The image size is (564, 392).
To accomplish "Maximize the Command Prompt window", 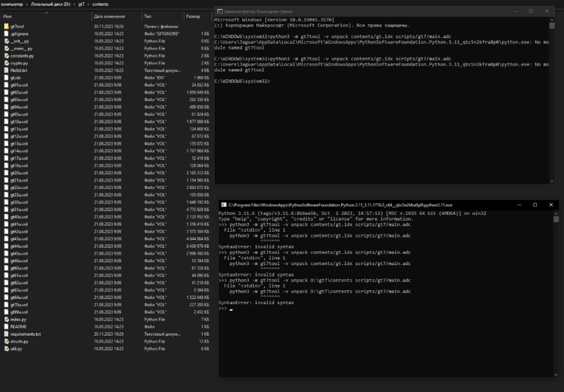I will click(530, 11).
